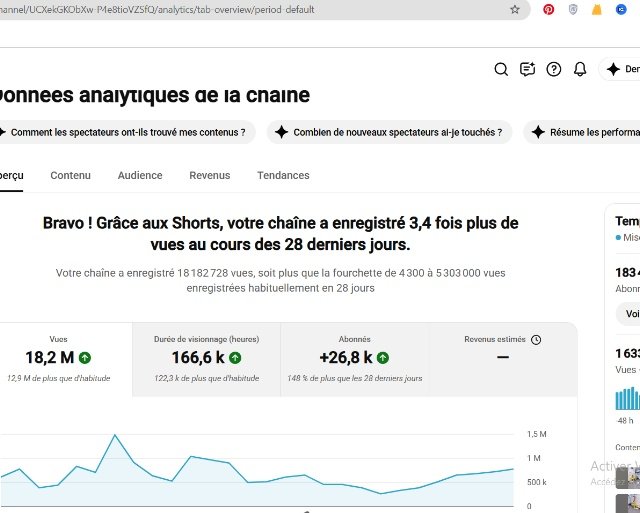The height and width of the screenshot is (513, 640).
Task: Click the 'Voi' button in realtime card
Action: pyautogui.click(x=629, y=313)
